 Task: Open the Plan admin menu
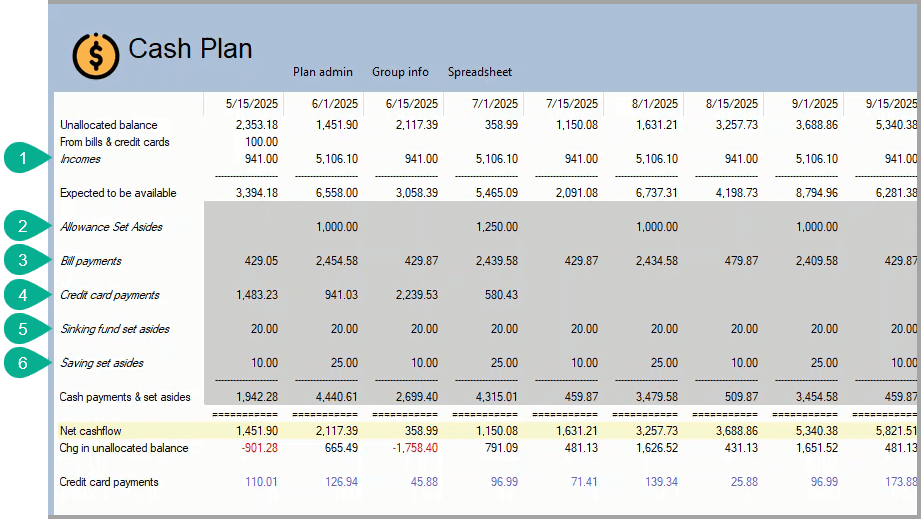322,72
